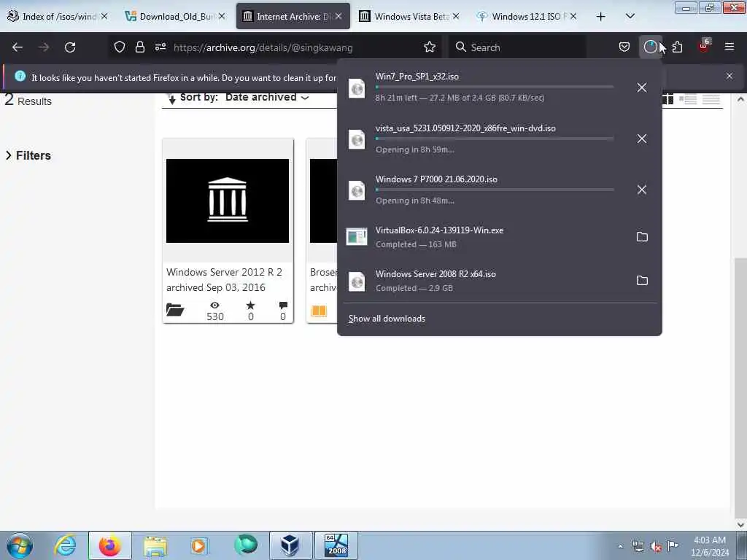Save page to Pocket icon
The image size is (747, 560).
click(624, 47)
